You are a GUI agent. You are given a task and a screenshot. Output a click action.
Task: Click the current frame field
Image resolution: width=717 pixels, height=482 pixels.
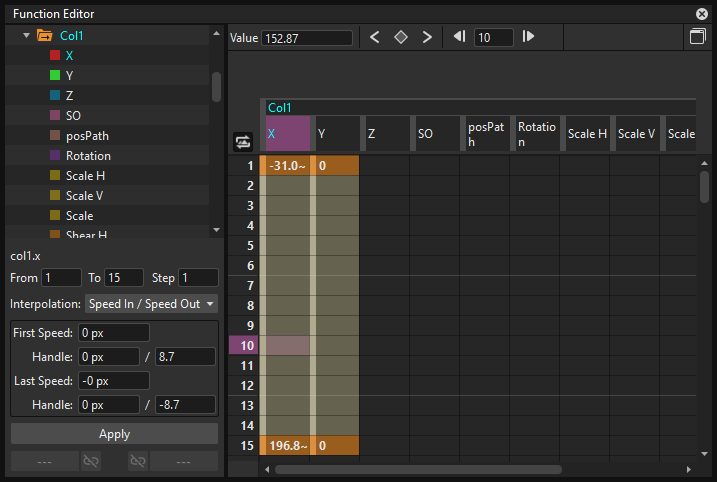(x=493, y=37)
